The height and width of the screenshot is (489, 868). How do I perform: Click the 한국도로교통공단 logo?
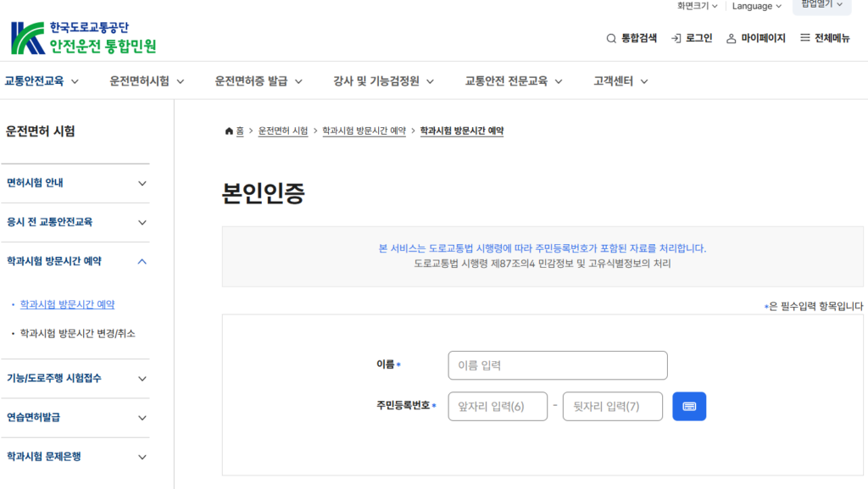click(84, 37)
